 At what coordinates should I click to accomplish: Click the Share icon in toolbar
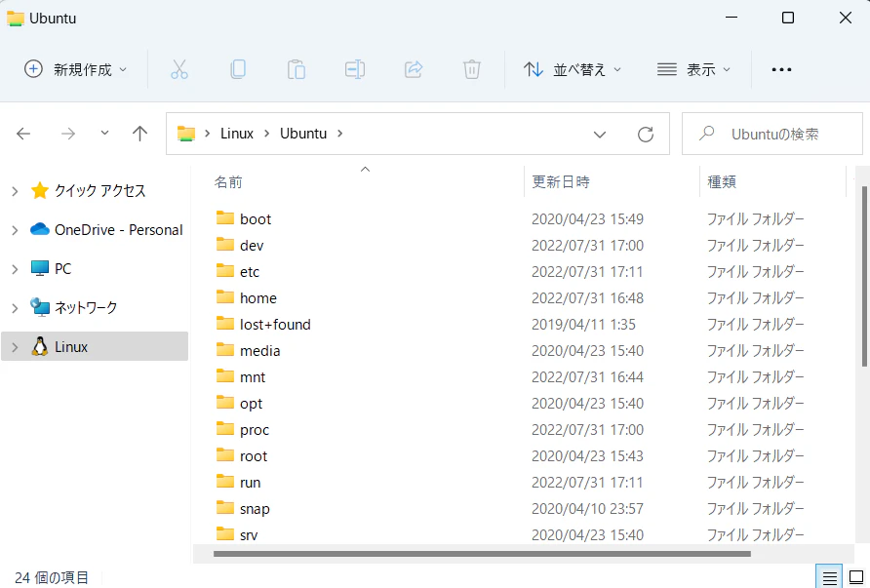(414, 69)
